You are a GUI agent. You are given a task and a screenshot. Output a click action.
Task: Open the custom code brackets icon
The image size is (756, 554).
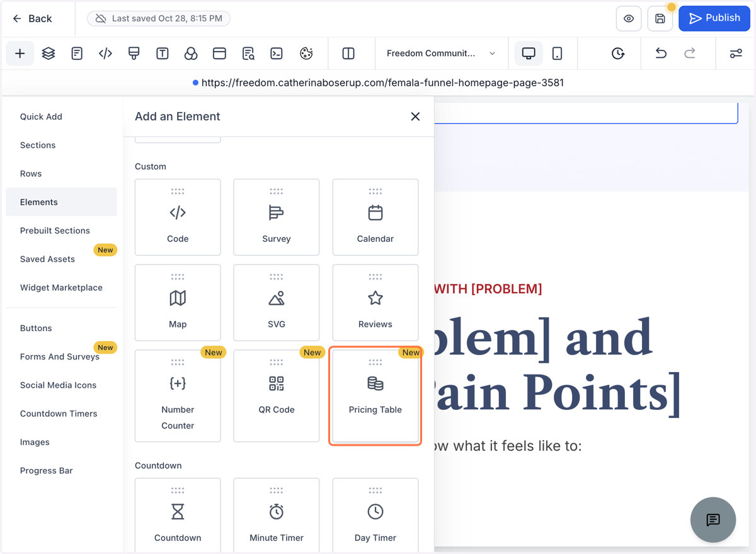105,54
